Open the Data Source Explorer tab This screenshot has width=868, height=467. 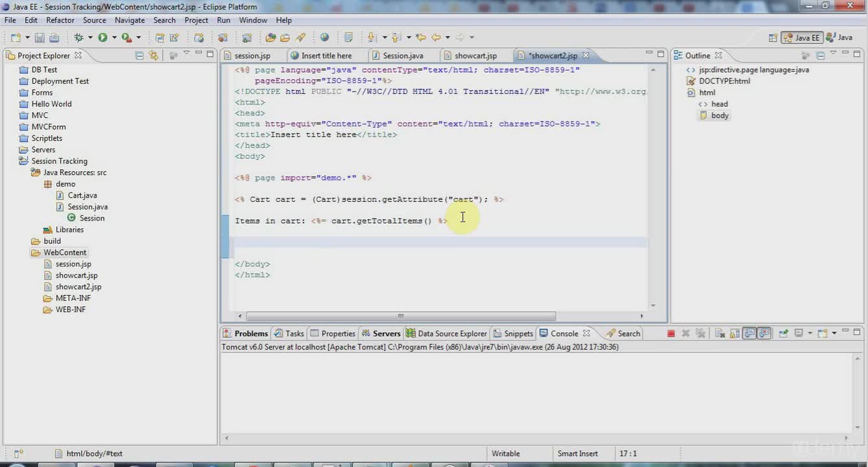(446, 333)
